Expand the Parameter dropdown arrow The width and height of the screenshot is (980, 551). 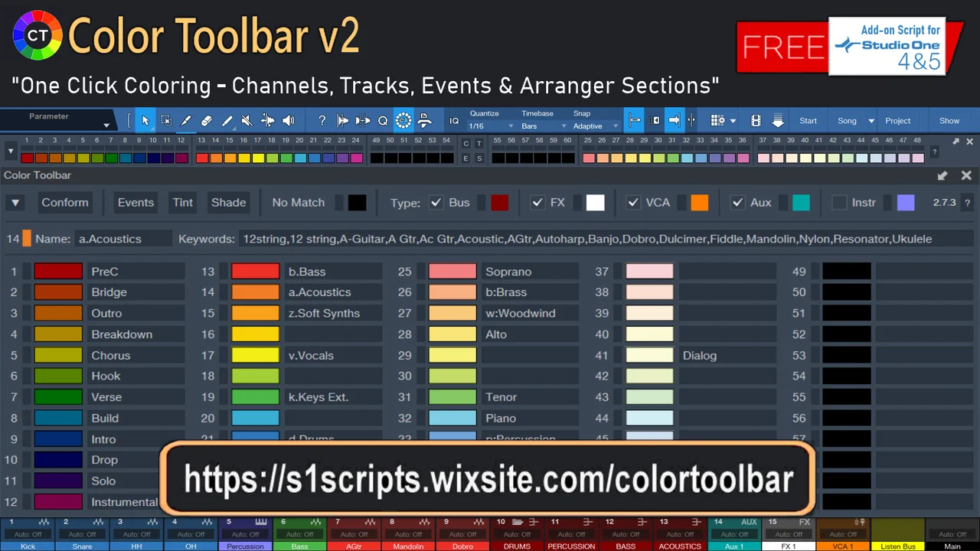click(x=106, y=126)
